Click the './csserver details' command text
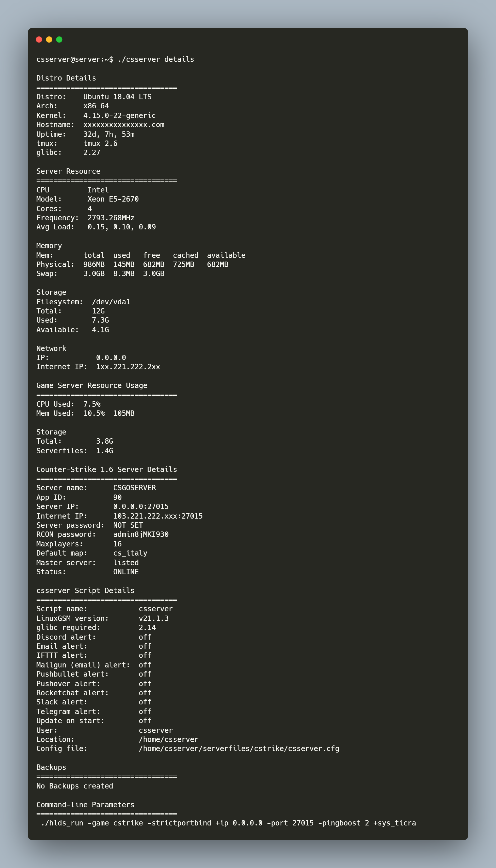The height and width of the screenshot is (868, 496). 156,59
